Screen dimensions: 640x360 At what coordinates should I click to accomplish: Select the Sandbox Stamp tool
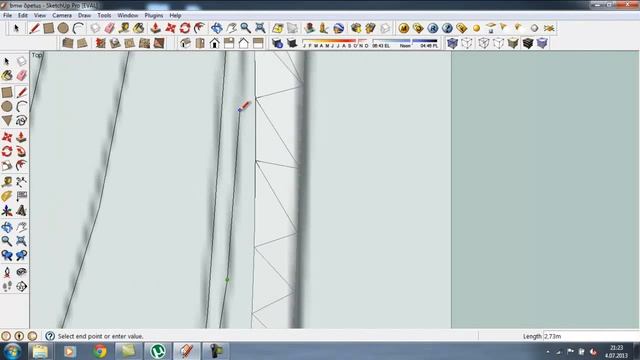pyautogui.click(x=115, y=43)
